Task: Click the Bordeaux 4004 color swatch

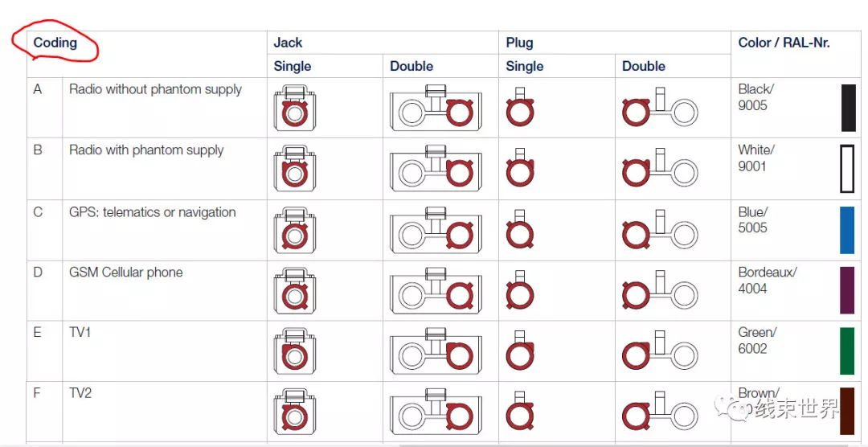Action: click(847, 290)
